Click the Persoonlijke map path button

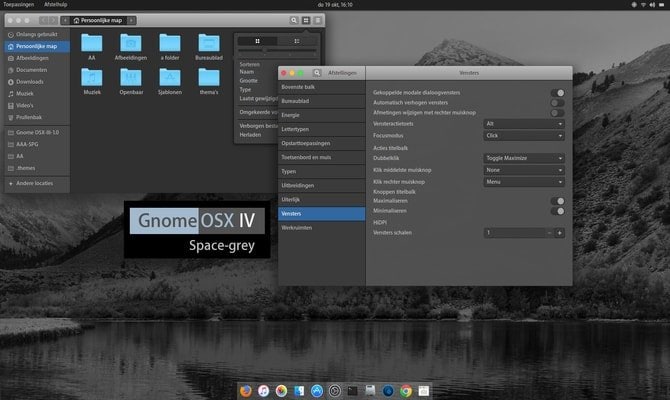click(x=98, y=20)
